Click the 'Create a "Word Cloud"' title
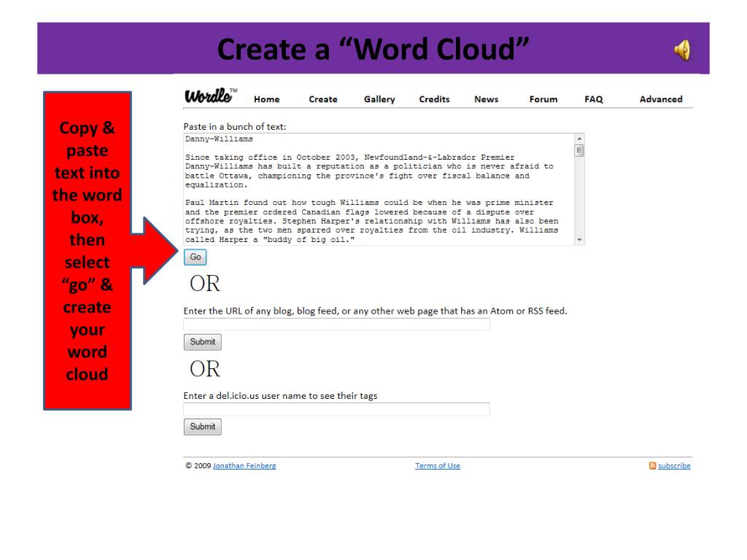 coord(373,49)
